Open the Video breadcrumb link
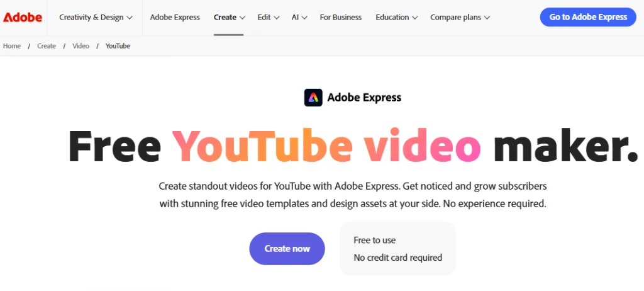Image resolution: width=644 pixels, height=291 pixels. pos(81,46)
